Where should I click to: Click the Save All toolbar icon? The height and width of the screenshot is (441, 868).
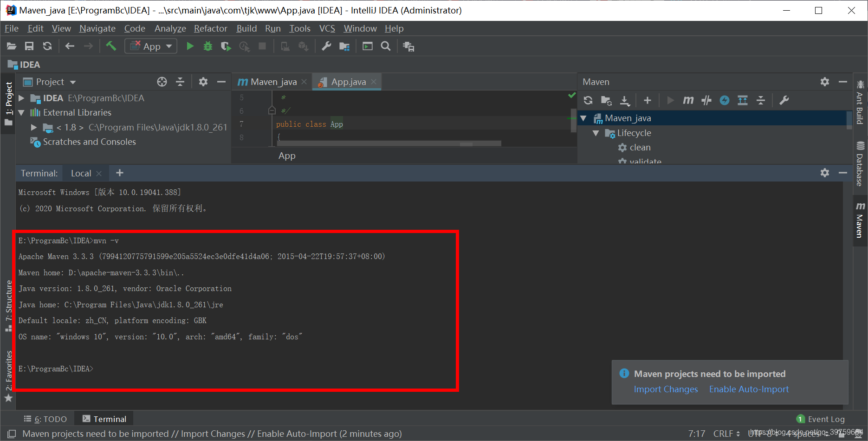point(29,46)
